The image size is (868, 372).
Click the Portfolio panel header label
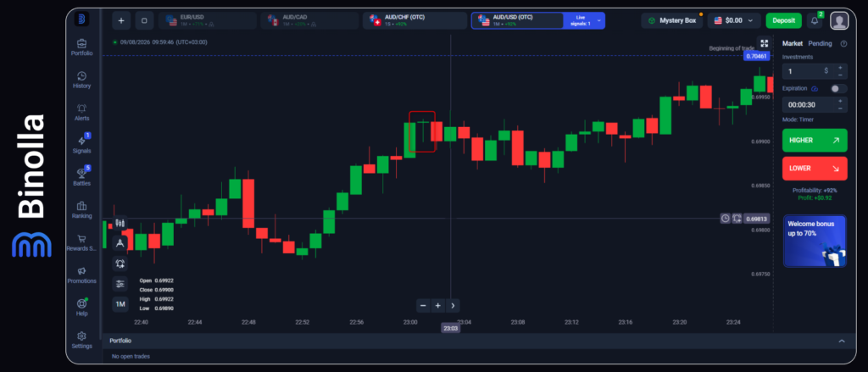pyautogui.click(x=120, y=341)
